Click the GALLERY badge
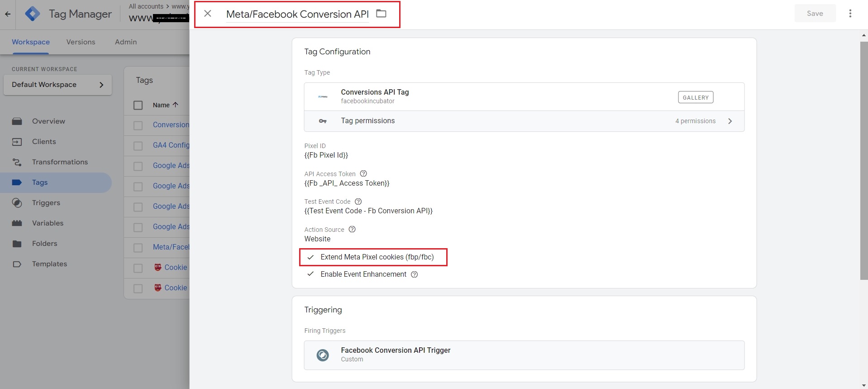 tap(696, 97)
